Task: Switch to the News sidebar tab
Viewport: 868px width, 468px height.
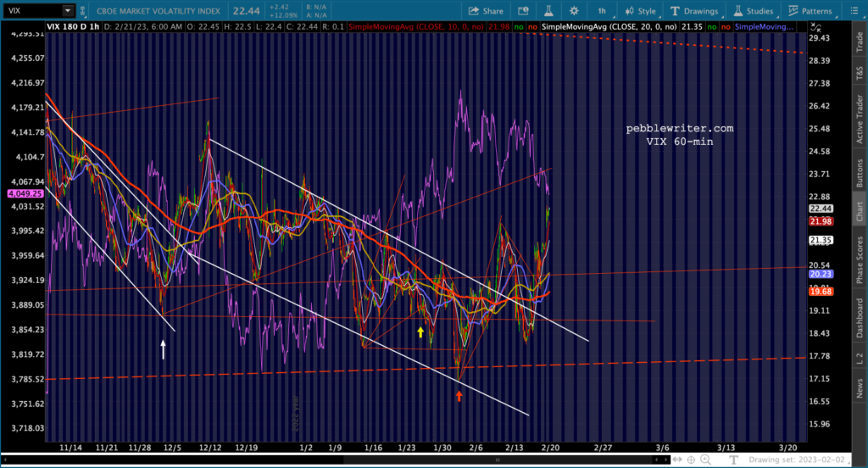Action: 860,387
